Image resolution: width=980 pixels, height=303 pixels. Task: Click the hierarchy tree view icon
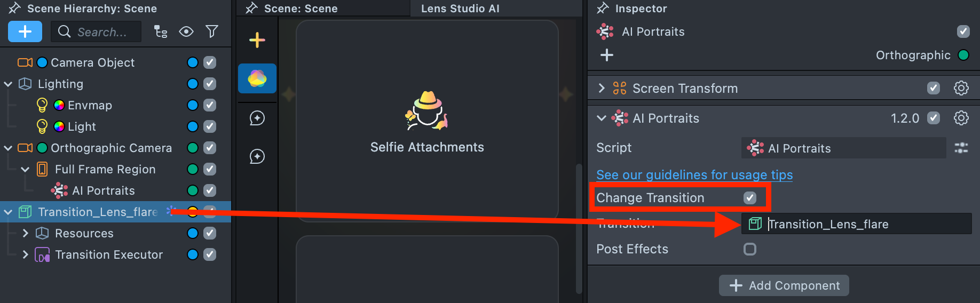tap(161, 31)
